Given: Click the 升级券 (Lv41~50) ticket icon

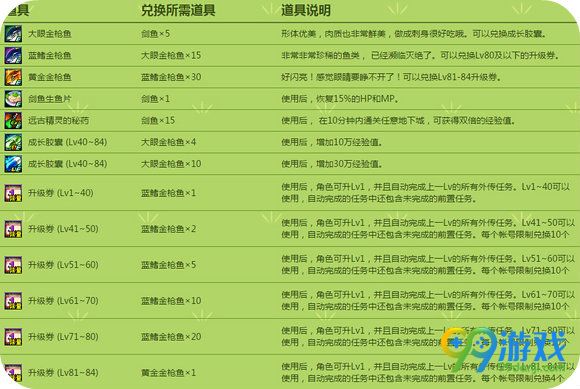Looking at the screenshot, I should (x=13, y=229).
